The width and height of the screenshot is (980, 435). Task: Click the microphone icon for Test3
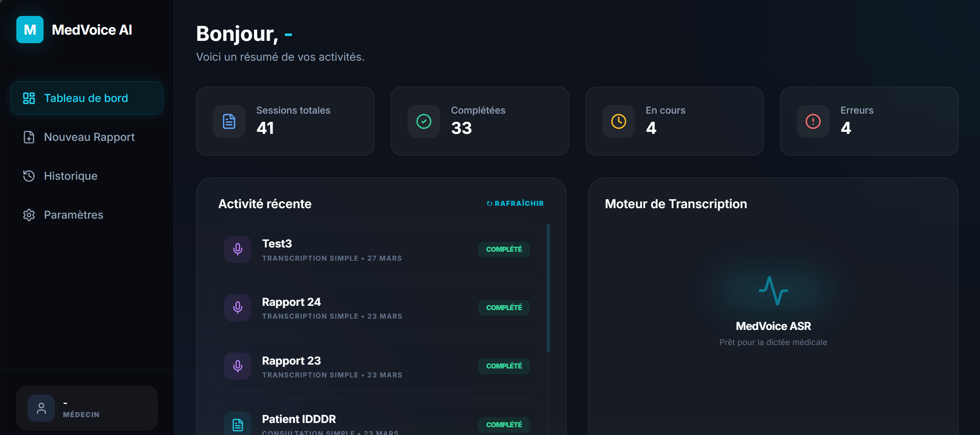coord(238,249)
